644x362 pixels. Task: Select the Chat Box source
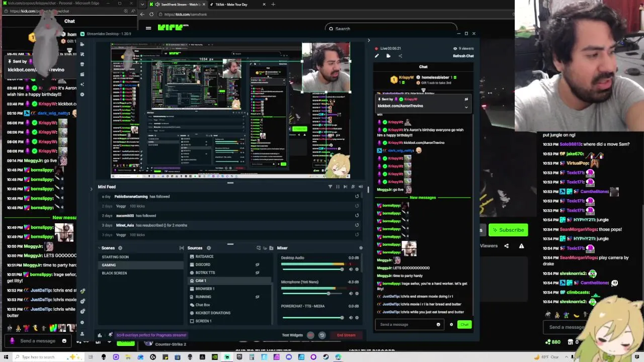[229, 305]
